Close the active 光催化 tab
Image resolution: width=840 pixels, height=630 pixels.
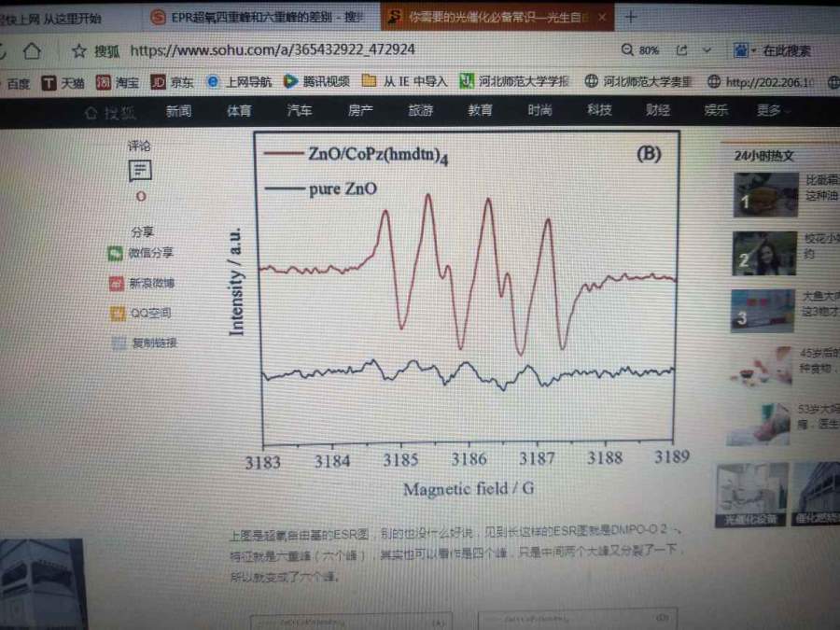[602, 17]
